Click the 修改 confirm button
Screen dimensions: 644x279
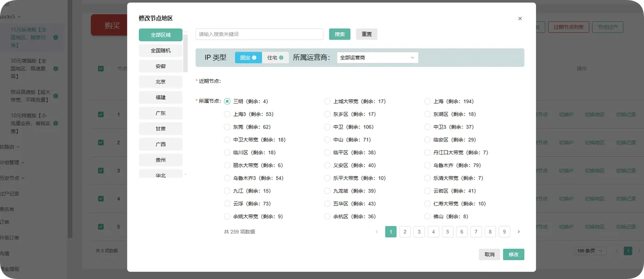tap(514, 255)
